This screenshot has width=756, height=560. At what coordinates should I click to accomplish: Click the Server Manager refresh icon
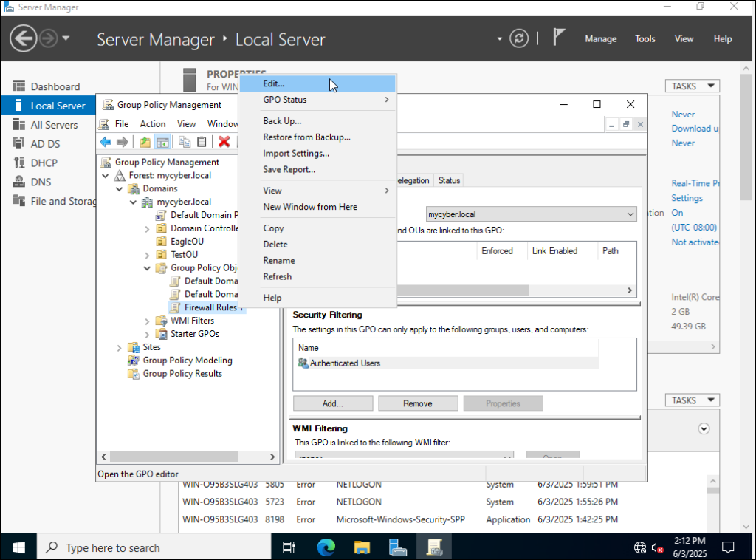pos(519,38)
